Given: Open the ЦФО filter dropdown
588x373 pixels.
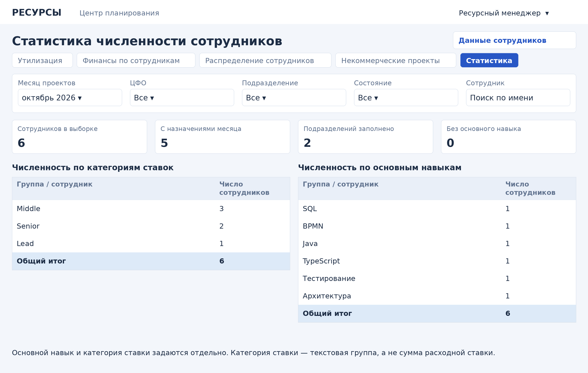Looking at the screenshot, I should [x=182, y=98].
